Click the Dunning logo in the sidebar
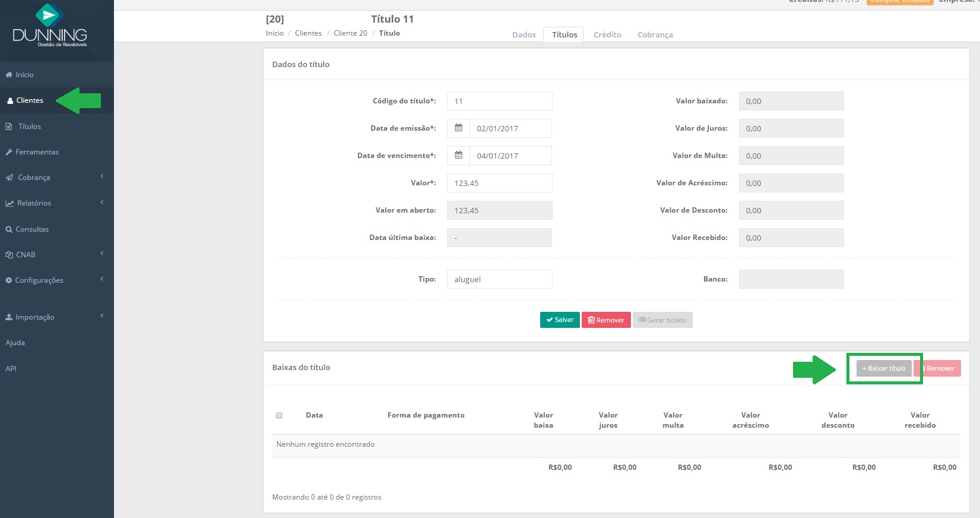Viewport: 980px width, 518px height. pyautogui.click(x=50, y=26)
